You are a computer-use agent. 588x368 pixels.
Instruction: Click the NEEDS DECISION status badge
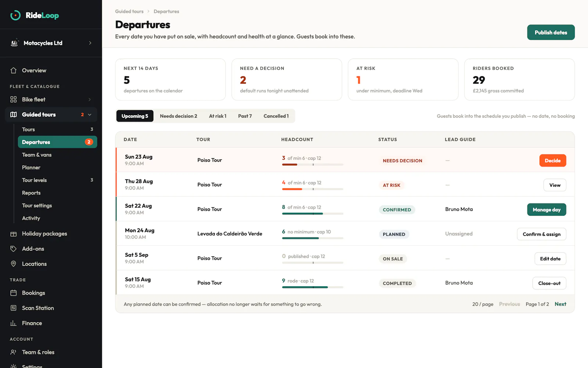coord(402,161)
